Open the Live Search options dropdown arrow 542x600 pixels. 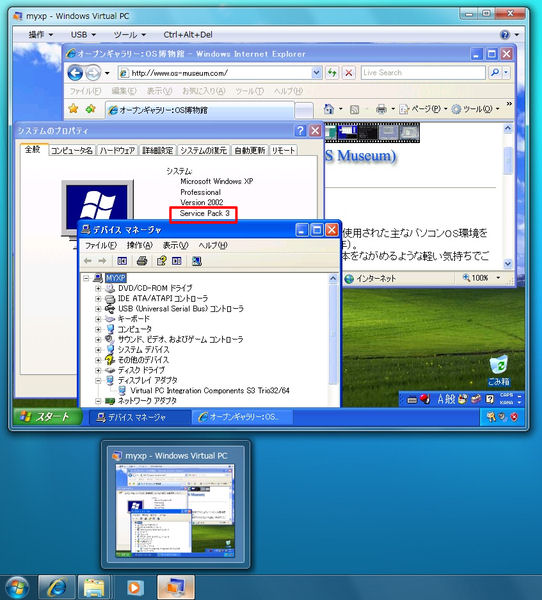506,72
